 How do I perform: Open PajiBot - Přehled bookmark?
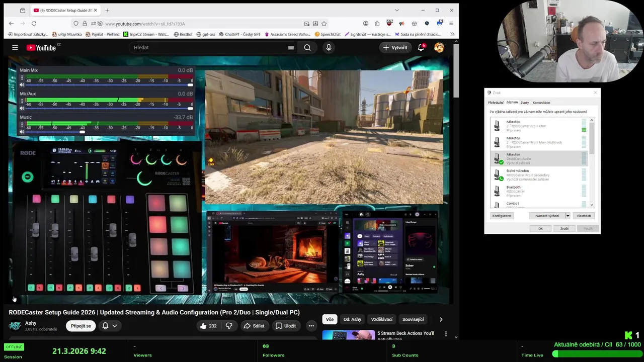(x=103, y=34)
